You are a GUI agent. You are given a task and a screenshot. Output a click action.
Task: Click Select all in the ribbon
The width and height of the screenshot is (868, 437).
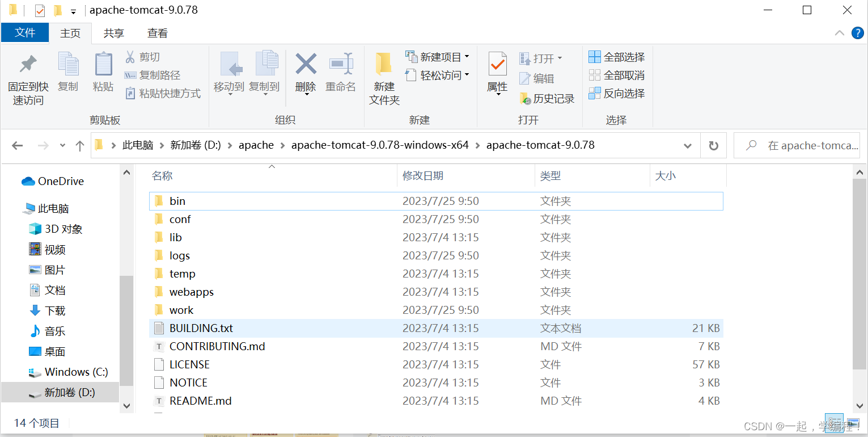click(x=616, y=57)
